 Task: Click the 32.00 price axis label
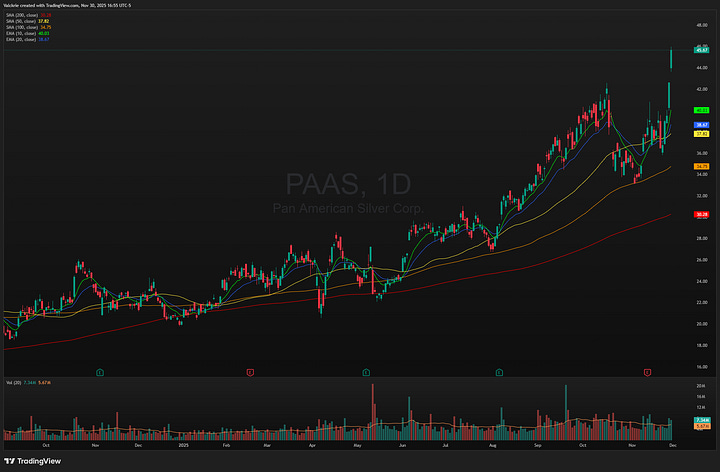pos(702,196)
